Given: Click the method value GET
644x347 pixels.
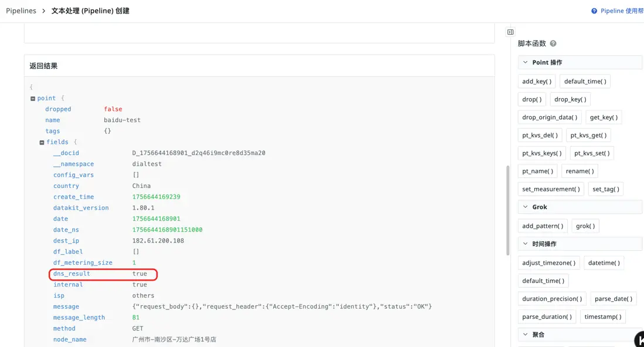Looking at the screenshot, I should 138,328.
